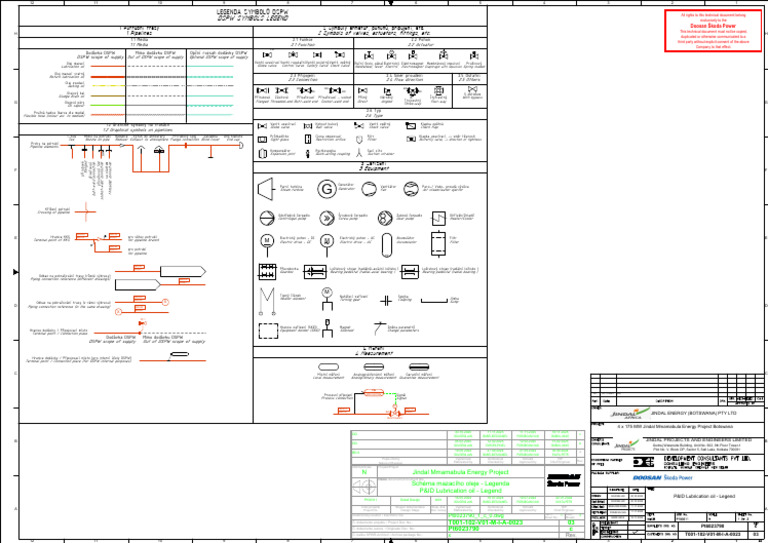
Task: Select the Change parameters symbol
Action: point(379,329)
